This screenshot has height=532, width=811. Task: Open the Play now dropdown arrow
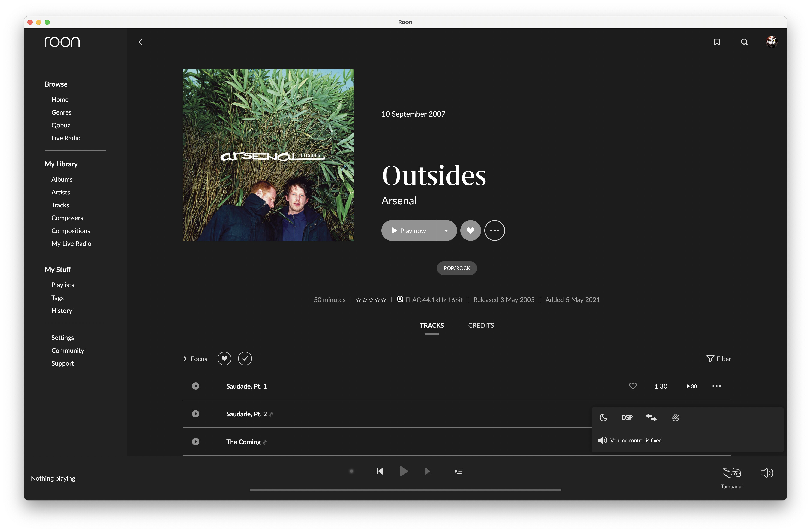click(x=446, y=231)
